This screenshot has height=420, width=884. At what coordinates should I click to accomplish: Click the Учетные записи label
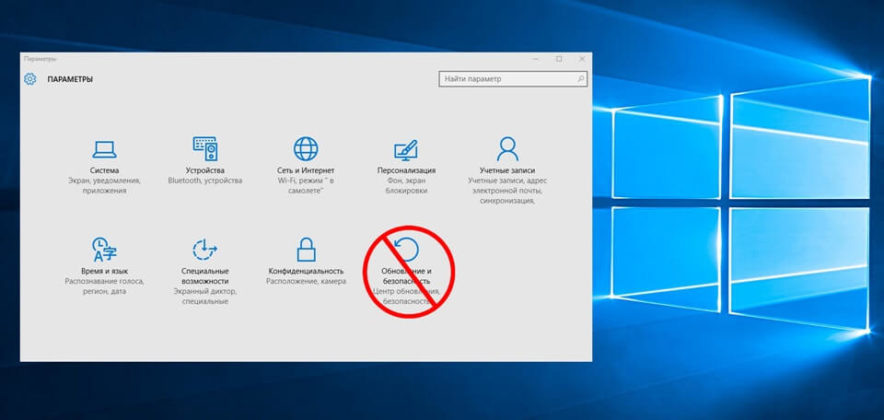pos(507,170)
